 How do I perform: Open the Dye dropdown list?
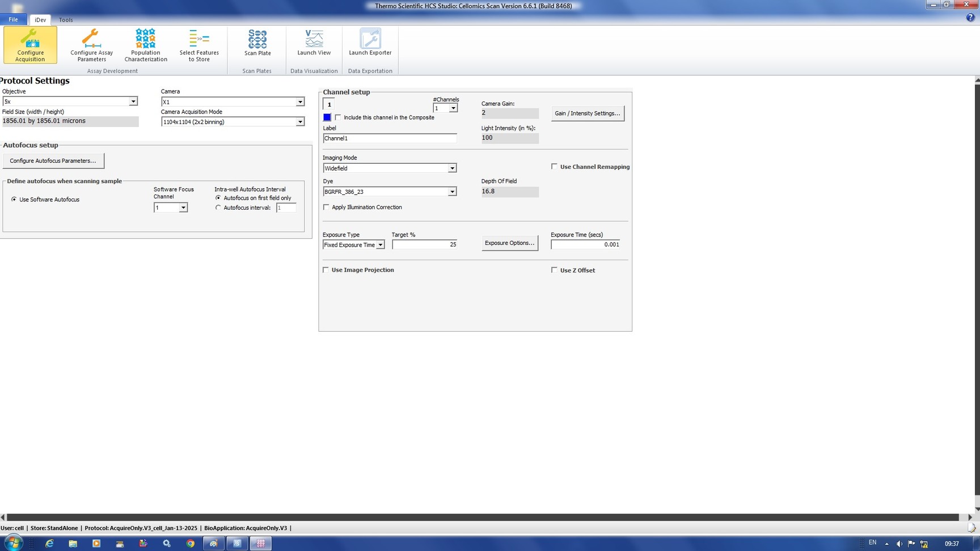452,192
